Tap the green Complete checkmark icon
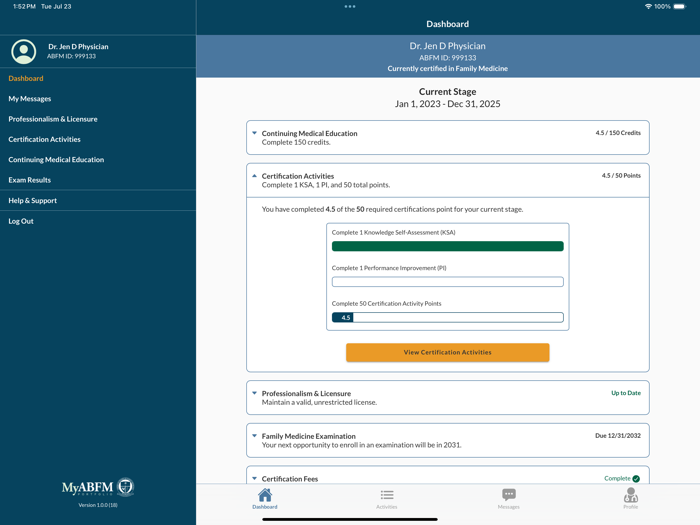 coord(636,479)
